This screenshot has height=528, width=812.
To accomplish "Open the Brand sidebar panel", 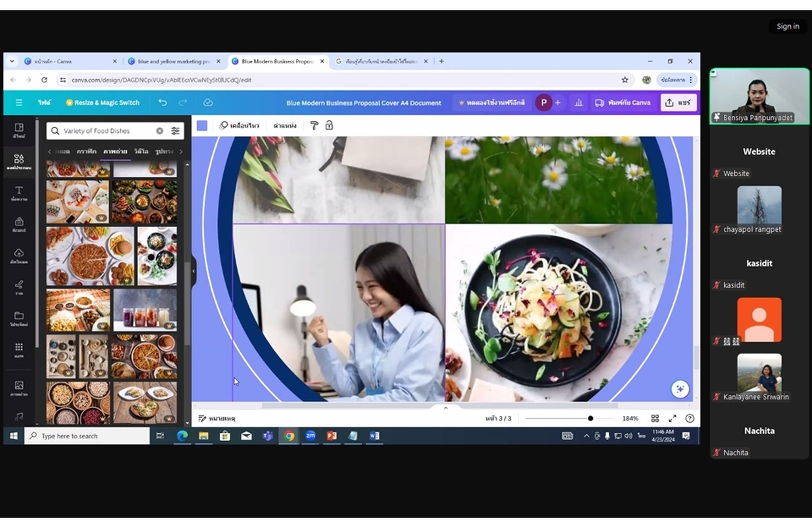I will 19,225.
